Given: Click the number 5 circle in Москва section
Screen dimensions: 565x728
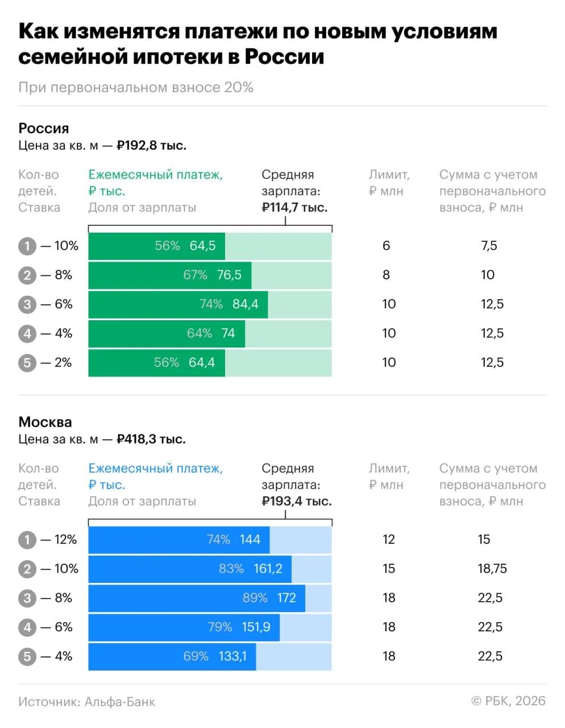Looking at the screenshot, I should click(27, 657).
